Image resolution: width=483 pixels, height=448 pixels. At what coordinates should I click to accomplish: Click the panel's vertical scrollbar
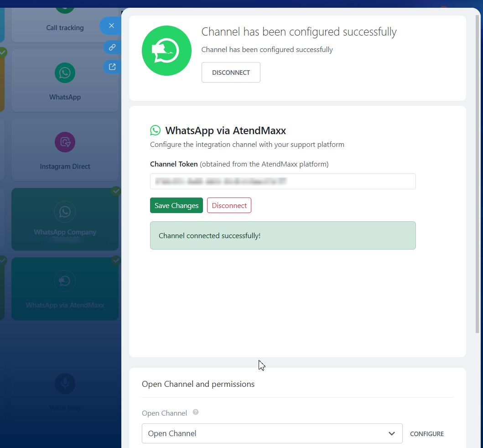pos(478,173)
